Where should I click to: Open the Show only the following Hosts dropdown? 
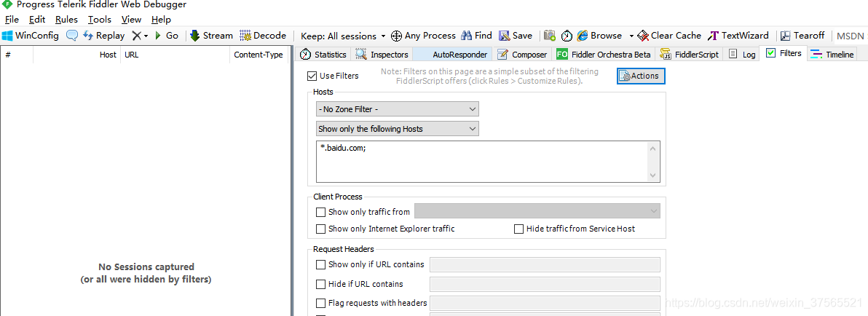[x=397, y=129]
